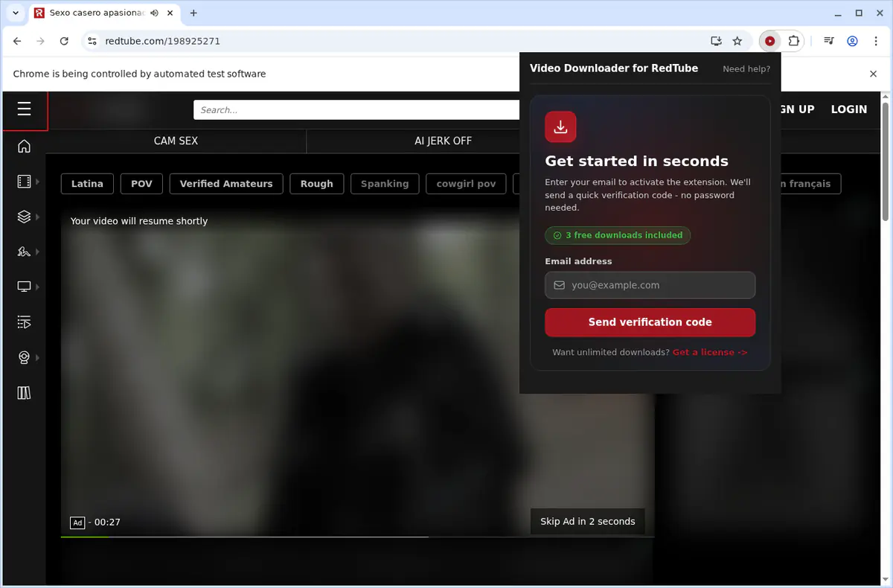Open the tab search dropdown chevron
This screenshot has height=588, width=893.
pyautogui.click(x=16, y=13)
